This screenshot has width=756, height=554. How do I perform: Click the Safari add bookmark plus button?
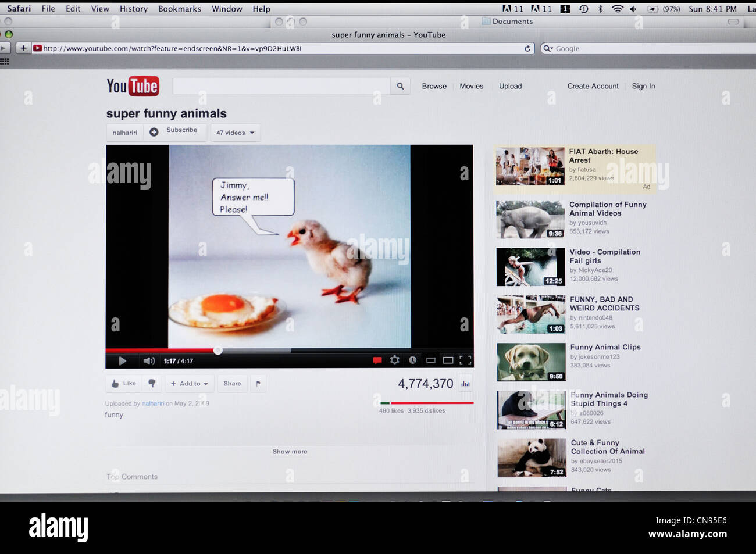[23, 48]
